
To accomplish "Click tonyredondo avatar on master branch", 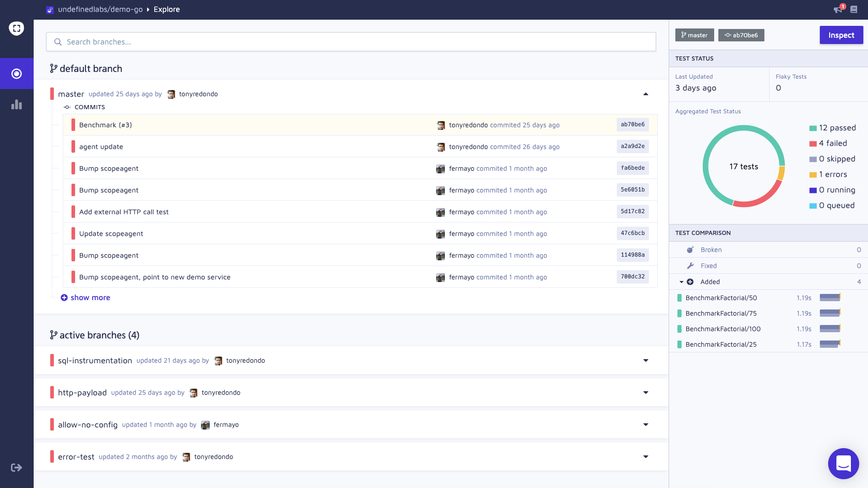I will click(x=171, y=94).
